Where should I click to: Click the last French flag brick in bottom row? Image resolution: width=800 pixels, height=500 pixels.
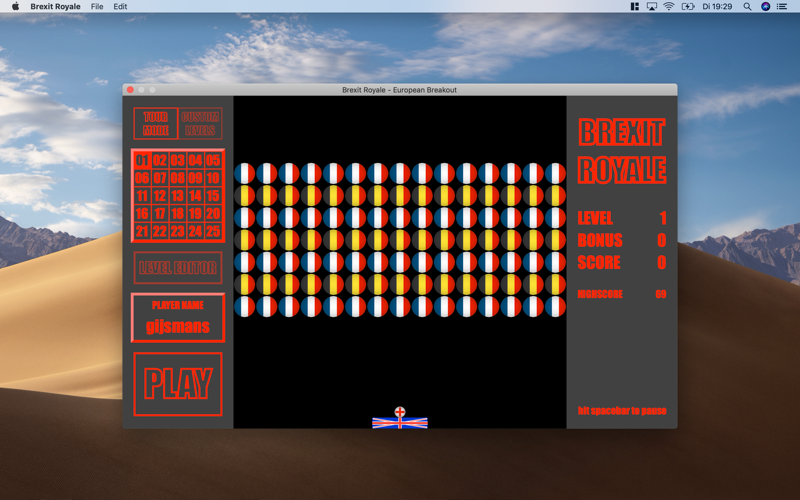coord(555,307)
